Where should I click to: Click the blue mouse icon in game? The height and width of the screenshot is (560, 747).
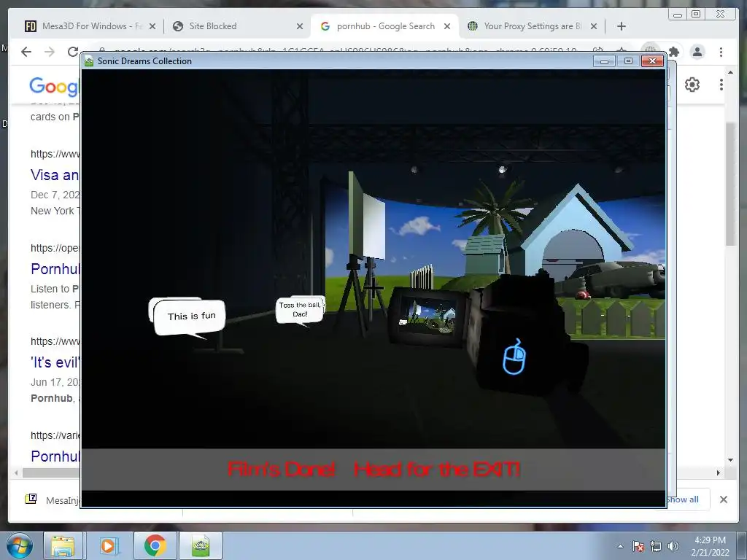point(514,357)
